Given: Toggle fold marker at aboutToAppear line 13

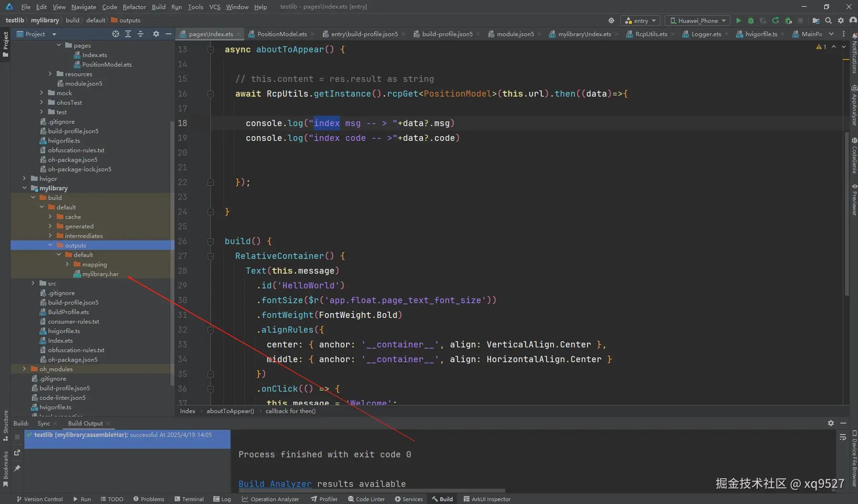Looking at the screenshot, I should pos(210,49).
